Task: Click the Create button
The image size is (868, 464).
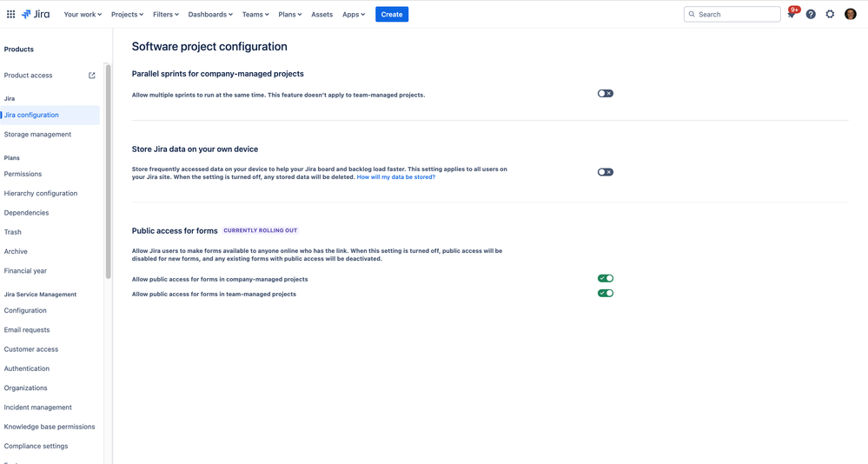Action: (391, 15)
